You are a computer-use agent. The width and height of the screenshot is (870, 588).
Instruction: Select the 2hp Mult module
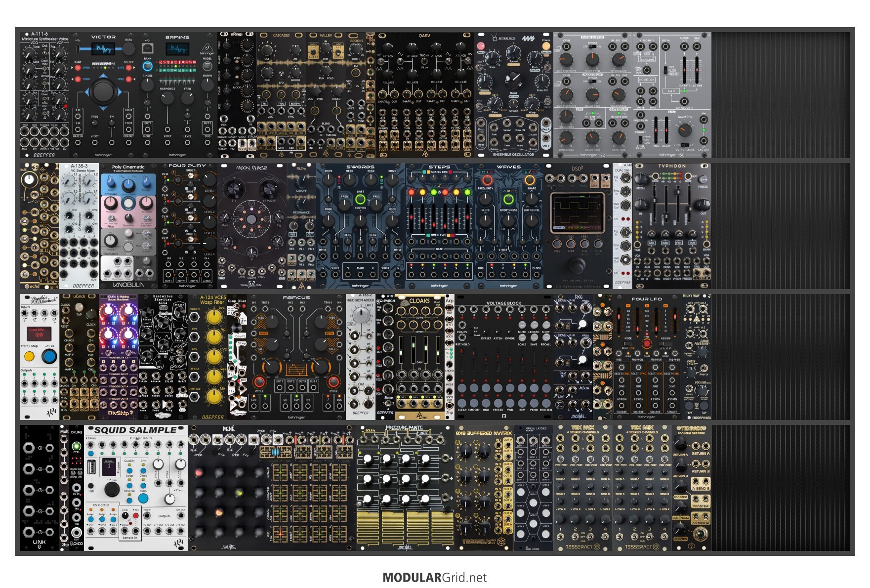(x=64, y=488)
